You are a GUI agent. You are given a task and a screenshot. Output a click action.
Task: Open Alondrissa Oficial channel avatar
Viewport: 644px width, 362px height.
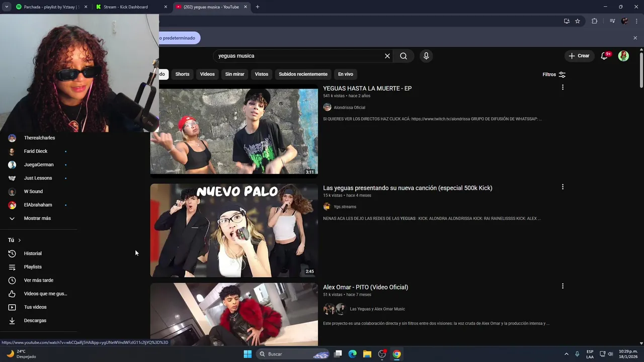click(327, 107)
